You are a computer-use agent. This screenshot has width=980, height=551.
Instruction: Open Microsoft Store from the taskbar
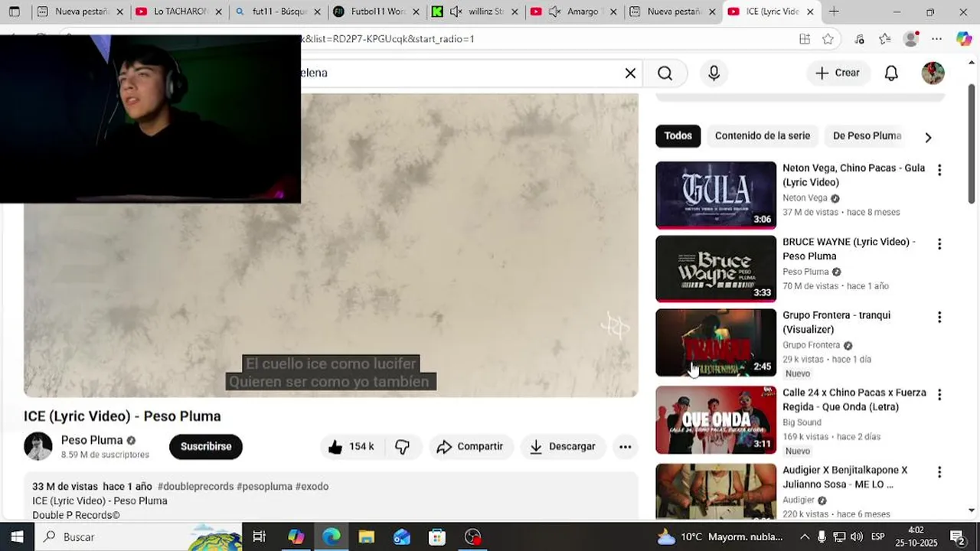[437, 537]
